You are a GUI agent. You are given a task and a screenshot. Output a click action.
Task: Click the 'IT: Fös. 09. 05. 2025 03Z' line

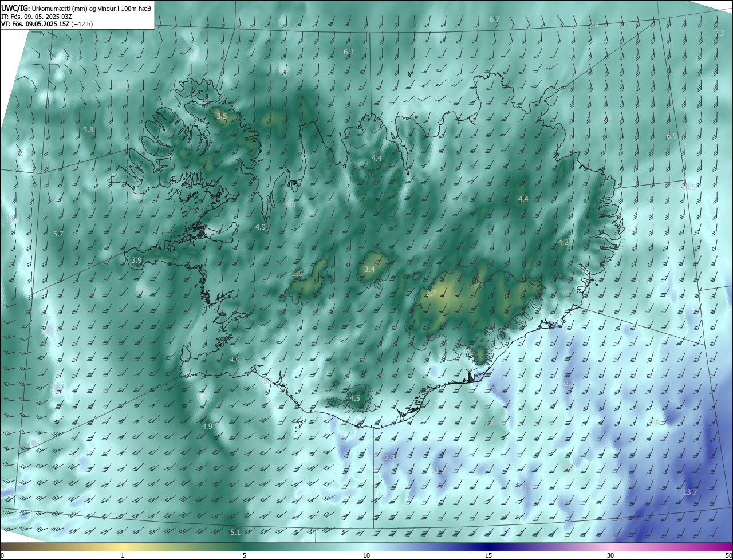tap(37, 16)
